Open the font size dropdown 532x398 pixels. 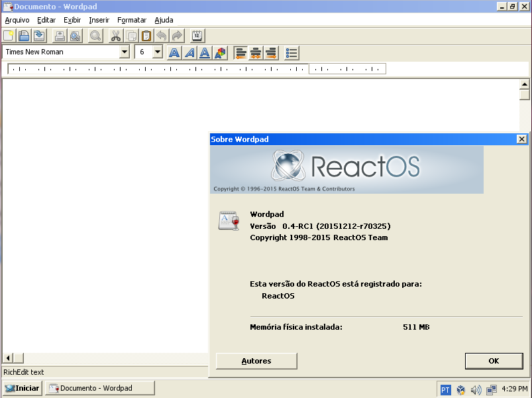(158, 52)
